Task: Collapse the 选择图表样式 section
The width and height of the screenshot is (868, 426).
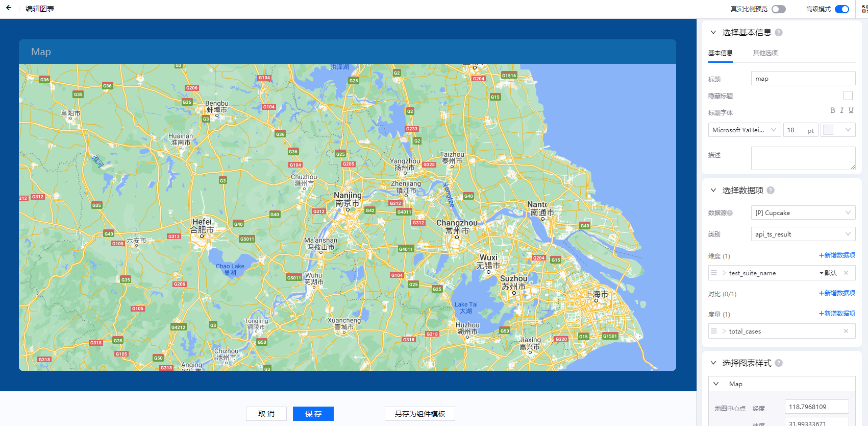Action: 713,363
